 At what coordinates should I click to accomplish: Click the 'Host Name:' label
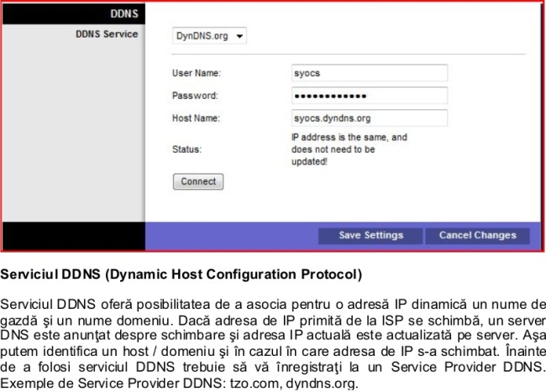196,118
